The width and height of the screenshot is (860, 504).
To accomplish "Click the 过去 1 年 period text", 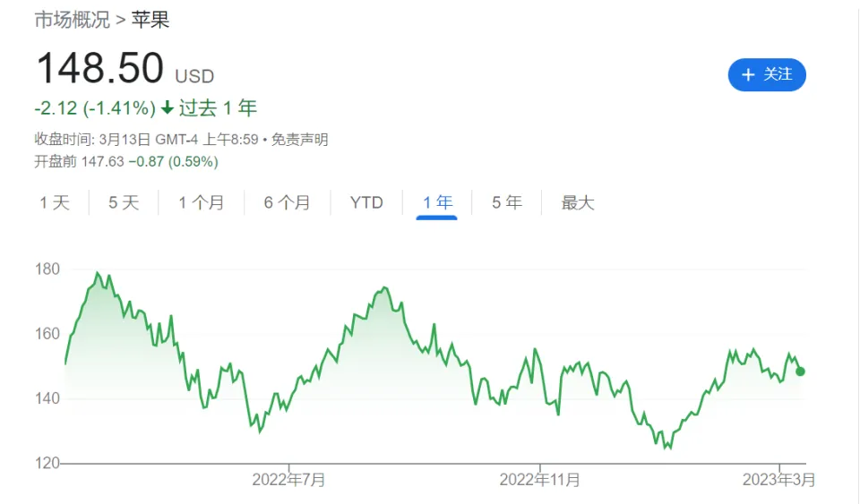I will (218, 108).
